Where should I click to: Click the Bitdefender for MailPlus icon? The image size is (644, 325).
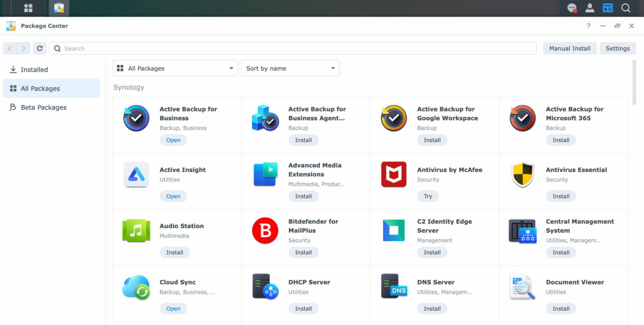[265, 231]
